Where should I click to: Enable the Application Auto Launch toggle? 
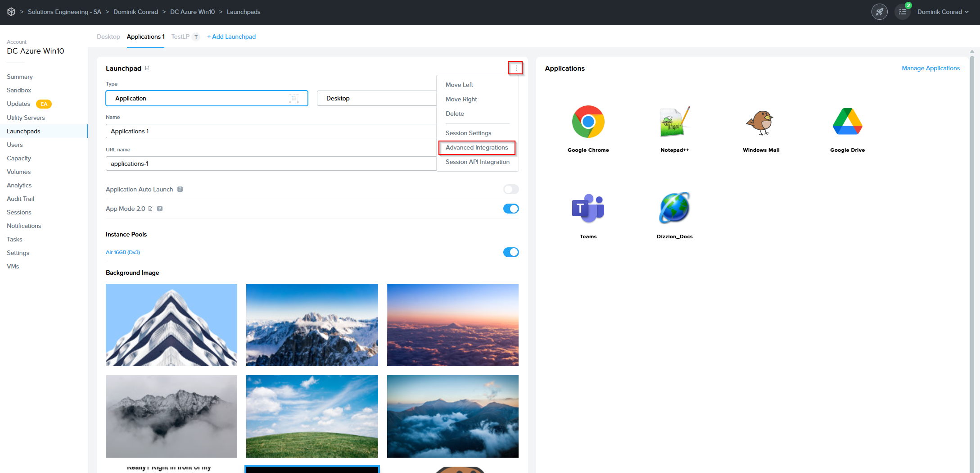[x=511, y=189]
